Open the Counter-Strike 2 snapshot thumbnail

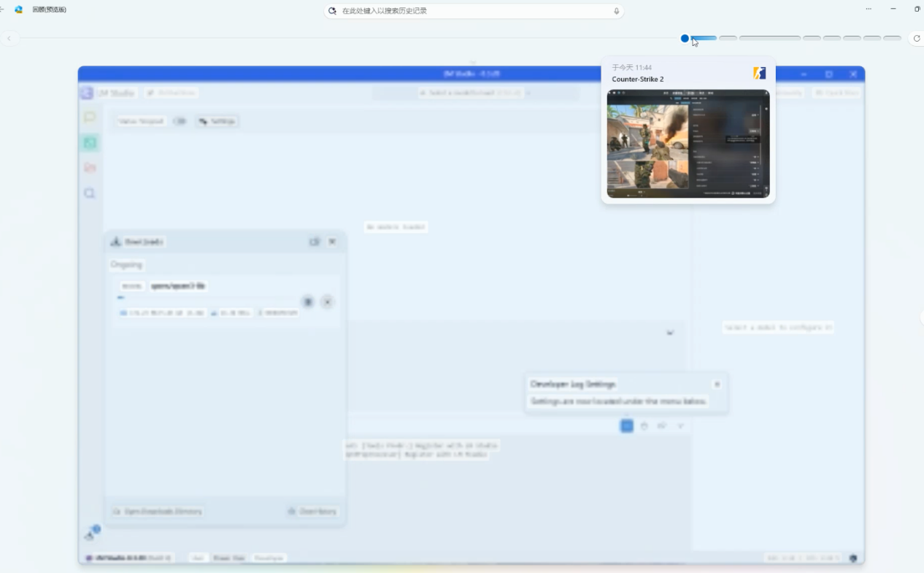(688, 144)
